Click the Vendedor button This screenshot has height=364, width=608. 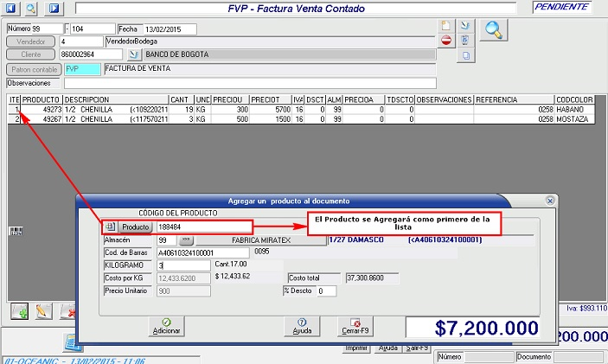(31, 41)
